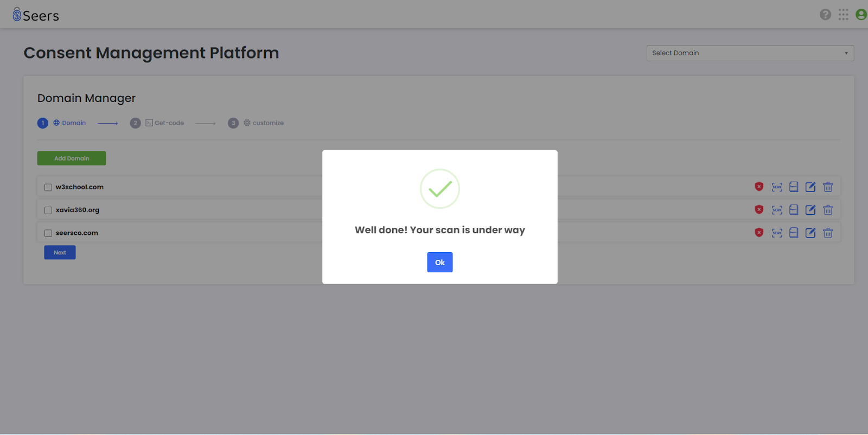Click red shield icon on w3school.com row
The height and width of the screenshot is (435, 868).
(759, 187)
